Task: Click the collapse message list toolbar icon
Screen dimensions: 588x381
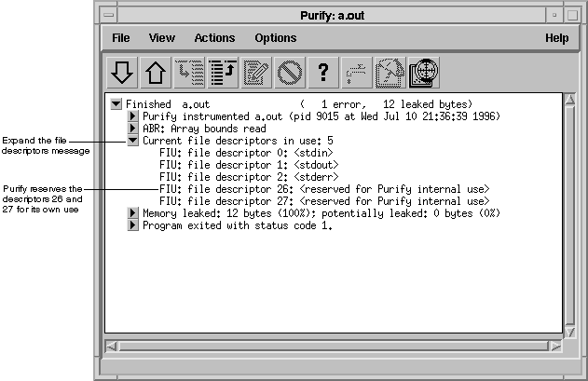Action: (x=223, y=73)
